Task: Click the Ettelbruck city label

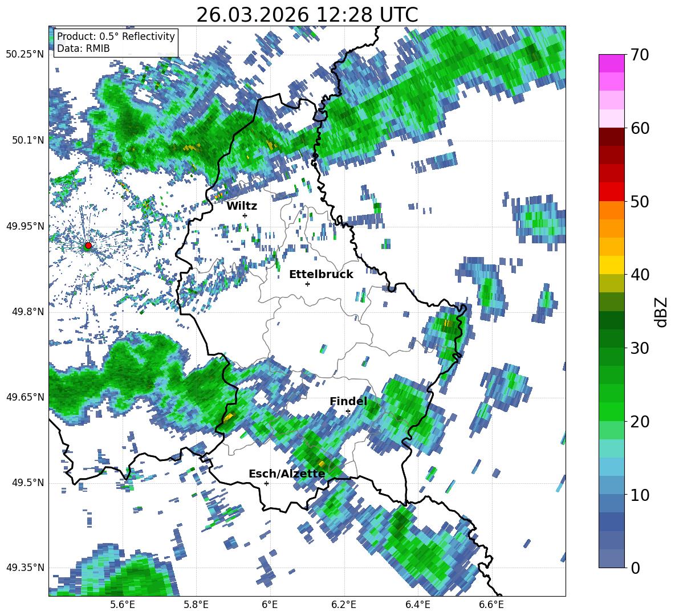Action: [x=321, y=275]
